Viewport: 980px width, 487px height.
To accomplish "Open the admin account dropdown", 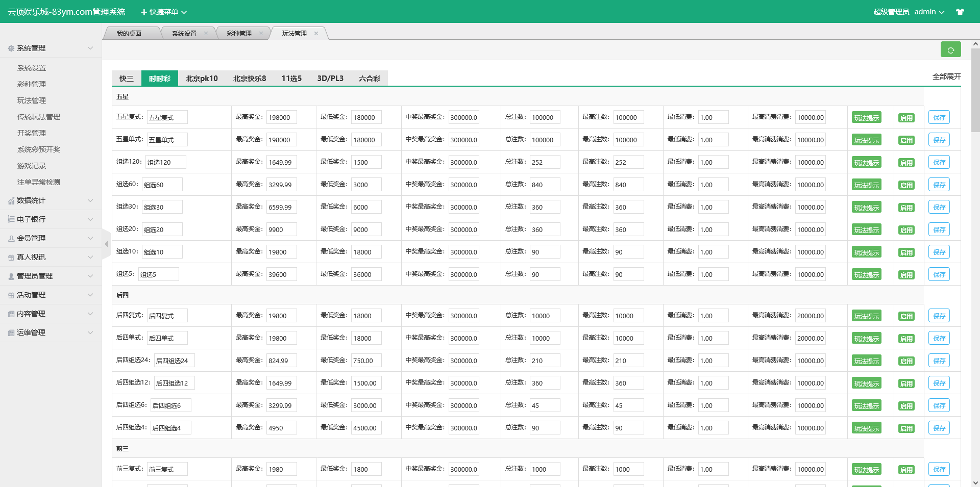I will [929, 12].
